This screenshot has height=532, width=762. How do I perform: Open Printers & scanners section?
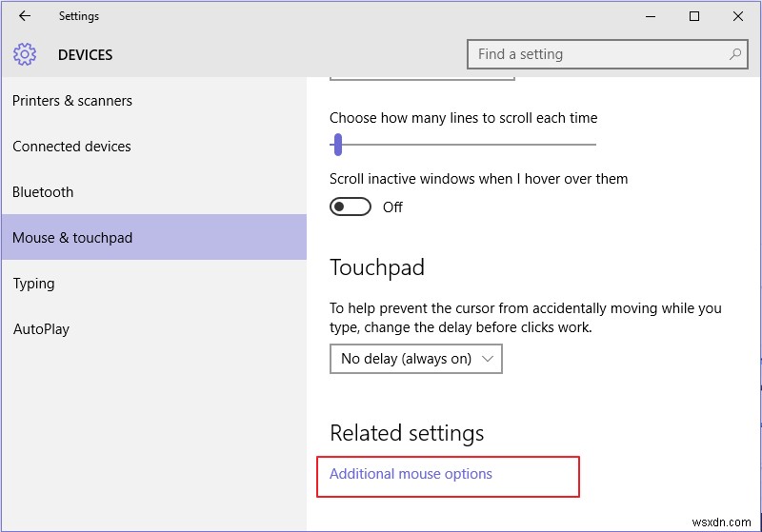click(x=153, y=101)
